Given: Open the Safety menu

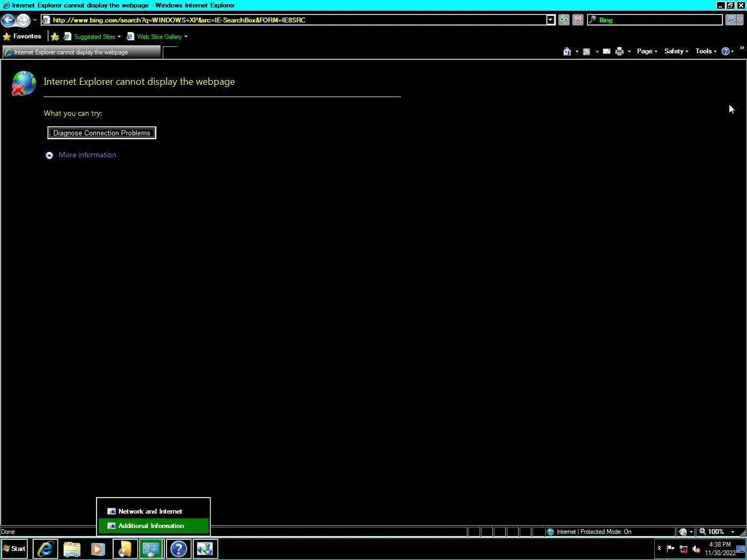Looking at the screenshot, I should click(x=676, y=51).
